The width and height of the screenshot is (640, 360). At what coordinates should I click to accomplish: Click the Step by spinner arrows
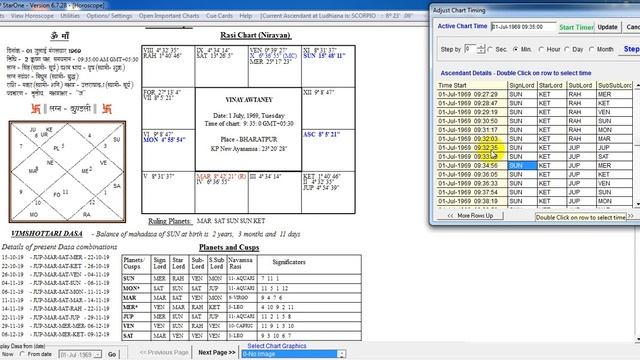pos(481,49)
